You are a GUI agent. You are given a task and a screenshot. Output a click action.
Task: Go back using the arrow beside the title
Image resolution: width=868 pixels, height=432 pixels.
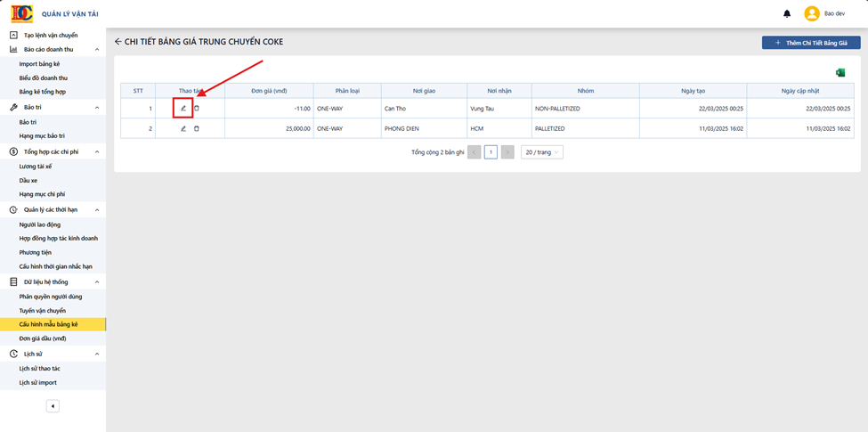pyautogui.click(x=118, y=42)
